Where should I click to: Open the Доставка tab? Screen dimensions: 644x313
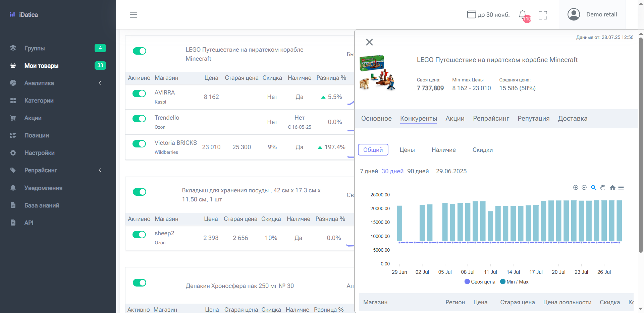coord(573,119)
